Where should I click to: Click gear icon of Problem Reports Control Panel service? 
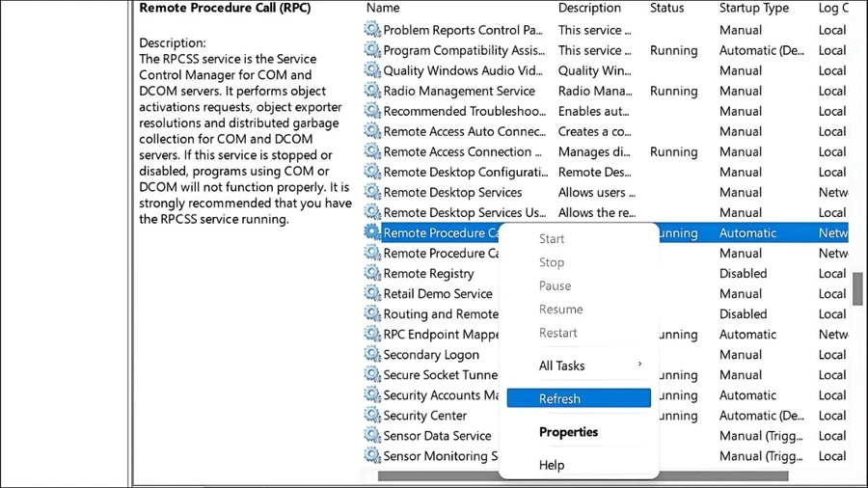pos(372,29)
